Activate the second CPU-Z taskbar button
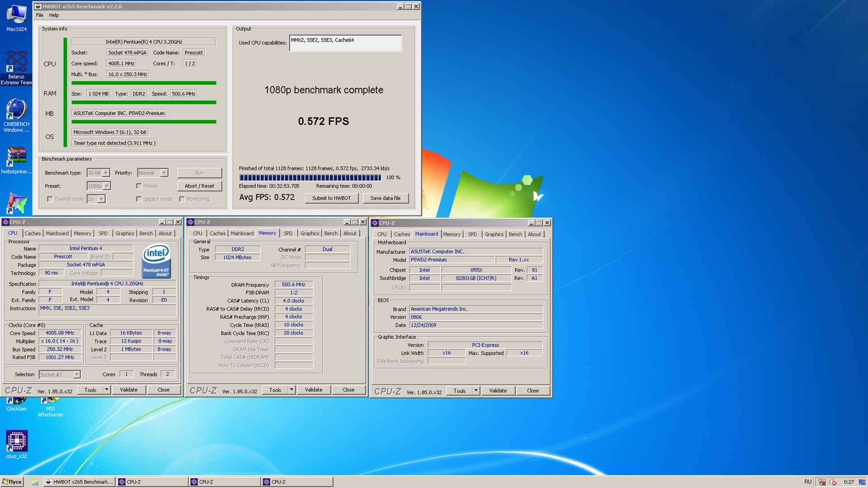Viewport: 868px width, 488px height. point(225,482)
